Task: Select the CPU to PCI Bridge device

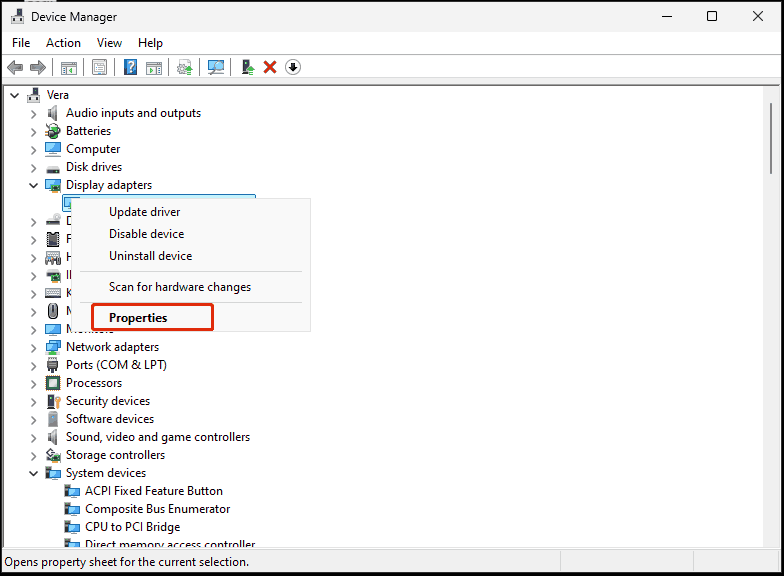Action: 132,527
